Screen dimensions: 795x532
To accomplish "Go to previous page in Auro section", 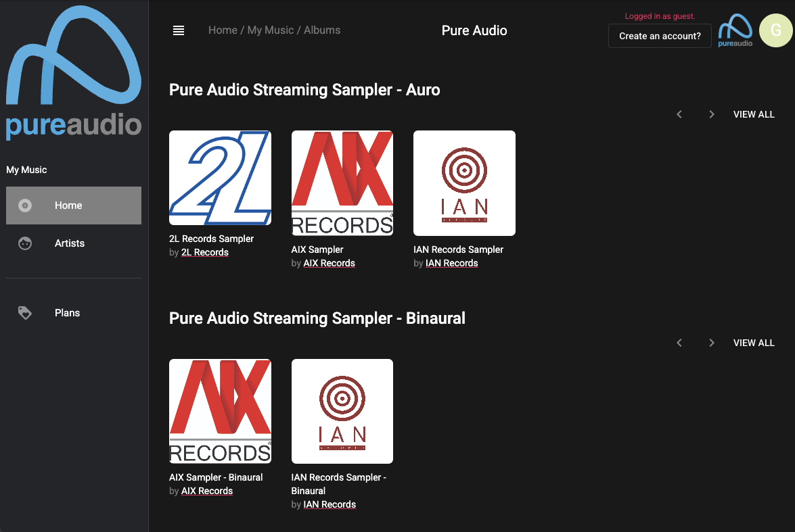I will [x=679, y=114].
